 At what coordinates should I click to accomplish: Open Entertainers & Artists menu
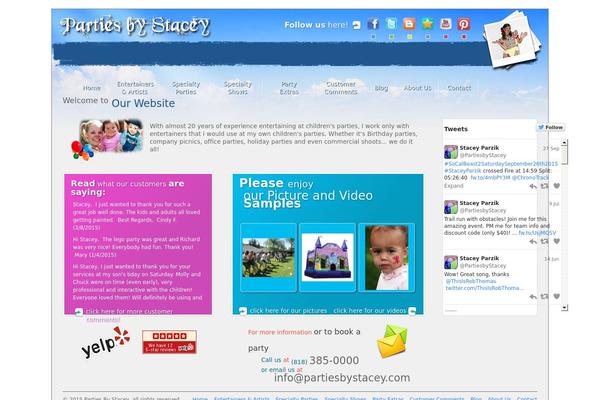[135, 88]
